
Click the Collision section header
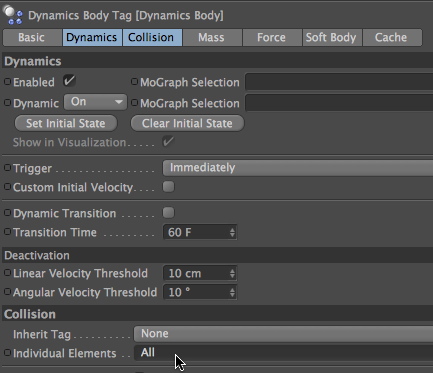[x=218, y=314]
